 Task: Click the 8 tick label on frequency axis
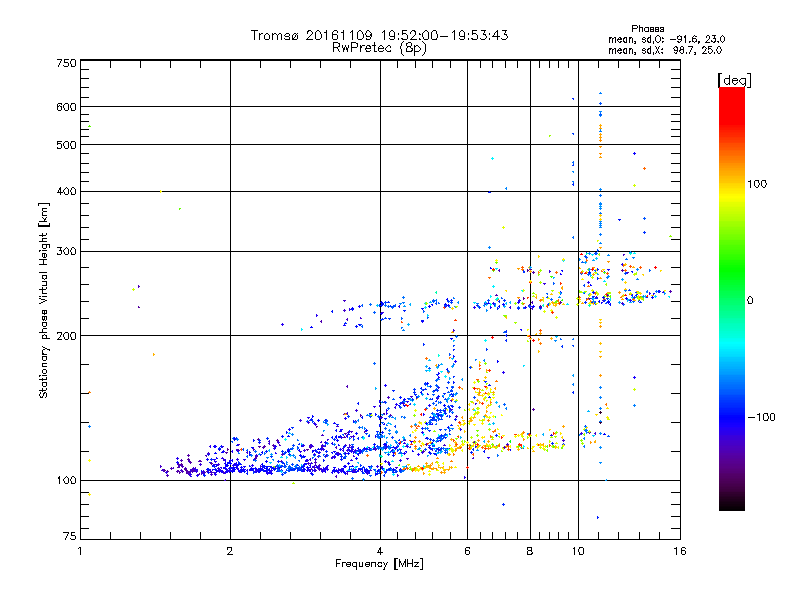(x=530, y=551)
